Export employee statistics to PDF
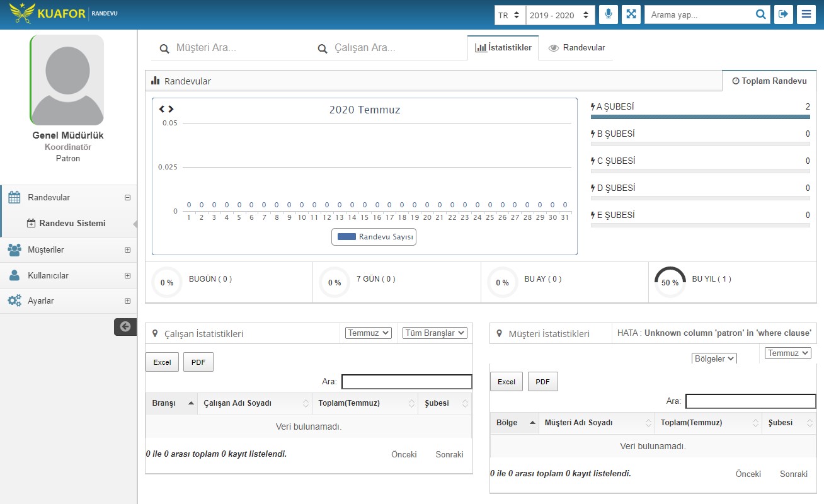 point(198,362)
